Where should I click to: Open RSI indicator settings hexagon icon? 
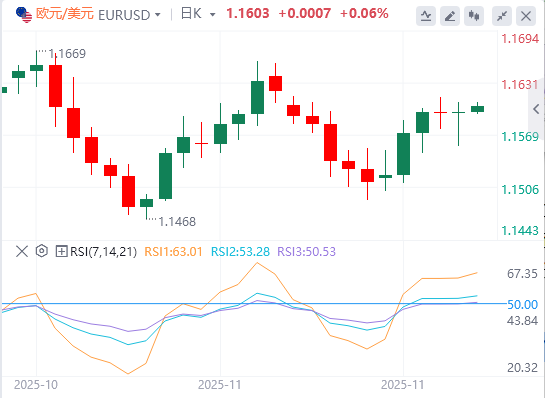click(42, 251)
